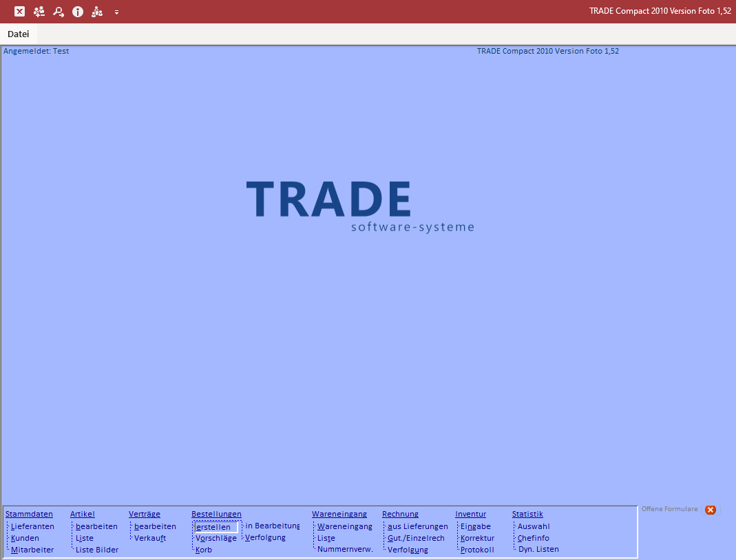Expand the quick access toolbar customize arrow
Screen dimensions: 736x560
(x=116, y=12)
